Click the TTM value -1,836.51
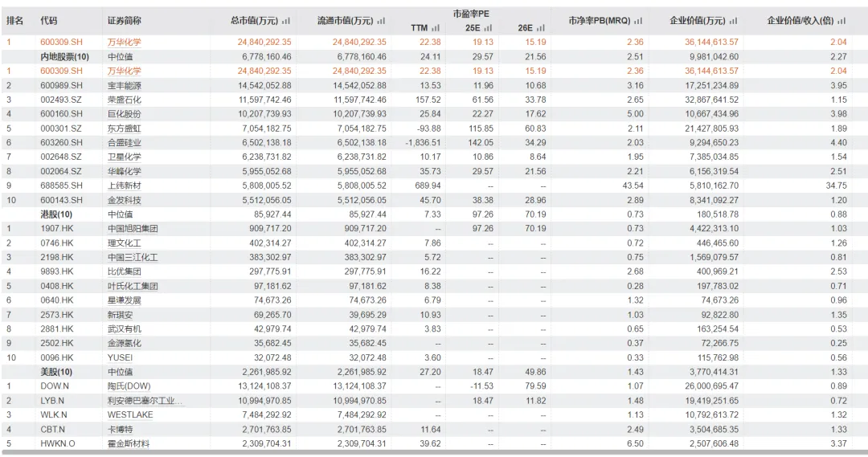This screenshot has width=868, height=457. pos(423,143)
